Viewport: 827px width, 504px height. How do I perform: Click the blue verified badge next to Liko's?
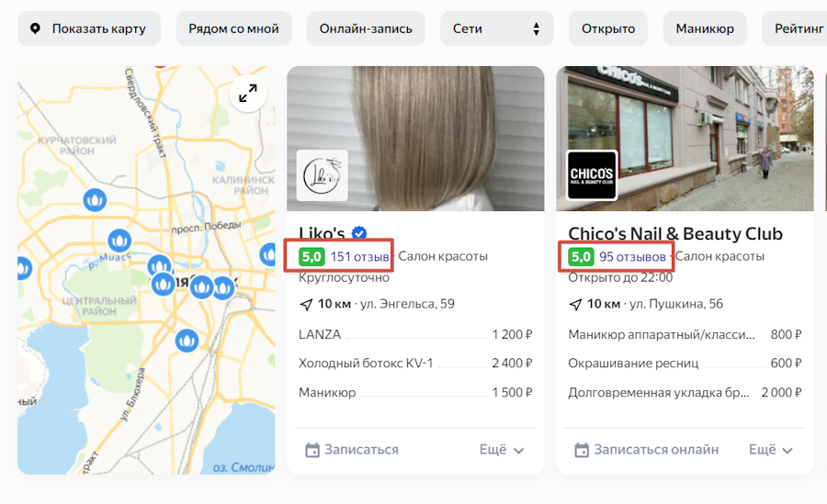(x=359, y=232)
